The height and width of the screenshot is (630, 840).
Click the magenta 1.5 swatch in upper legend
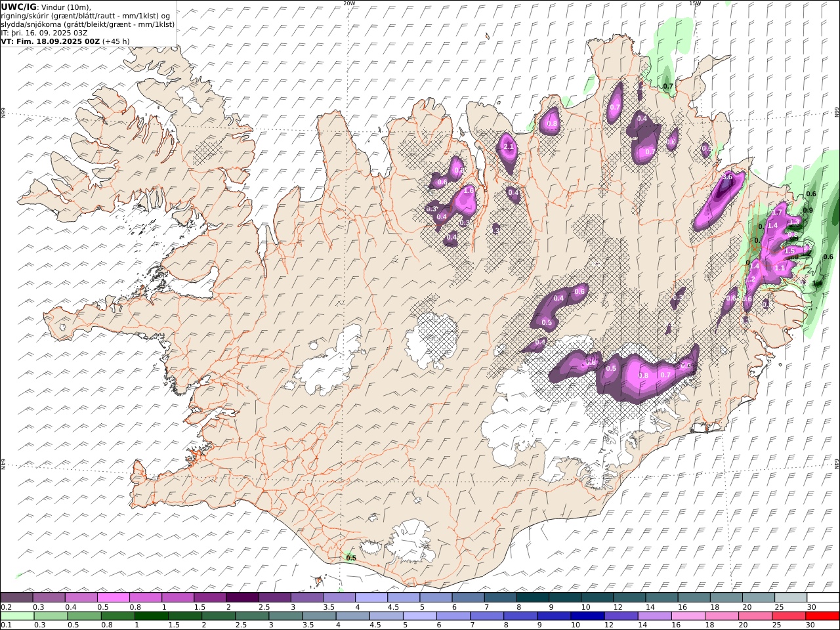(210, 597)
